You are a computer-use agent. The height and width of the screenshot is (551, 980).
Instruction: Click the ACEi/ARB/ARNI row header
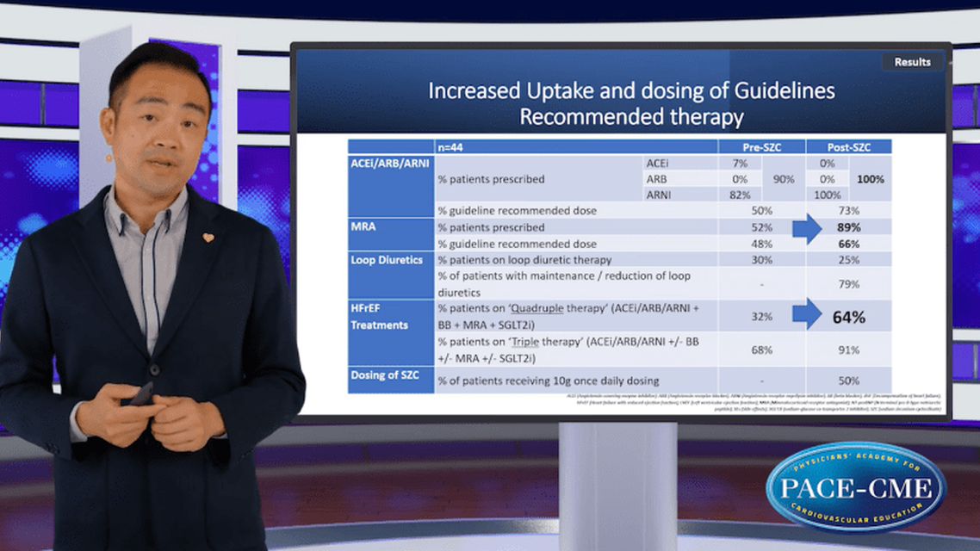(391, 162)
